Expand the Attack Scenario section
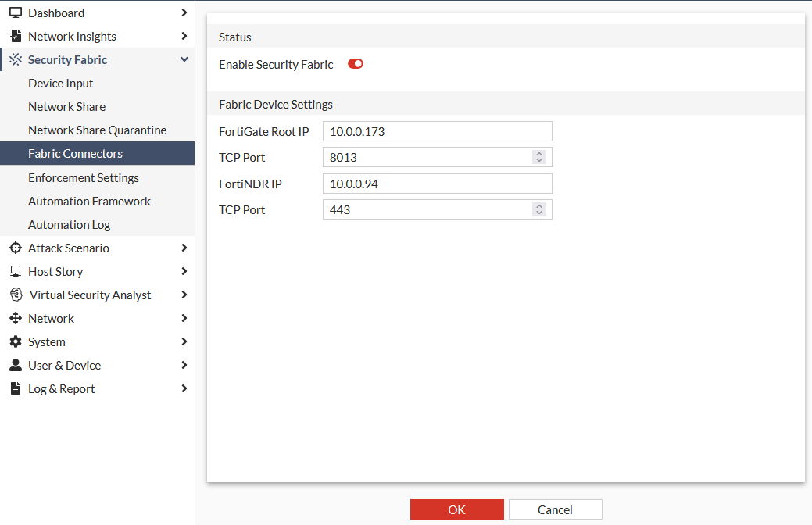The image size is (812, 525). pyautogui.click(x=184, y=248)
